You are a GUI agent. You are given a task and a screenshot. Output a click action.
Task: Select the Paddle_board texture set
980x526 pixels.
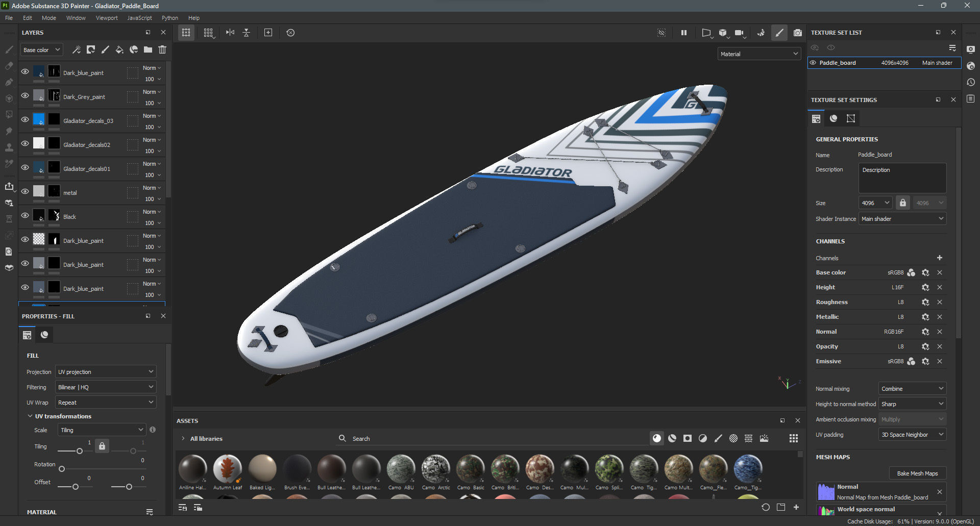(x=884, y=63)
